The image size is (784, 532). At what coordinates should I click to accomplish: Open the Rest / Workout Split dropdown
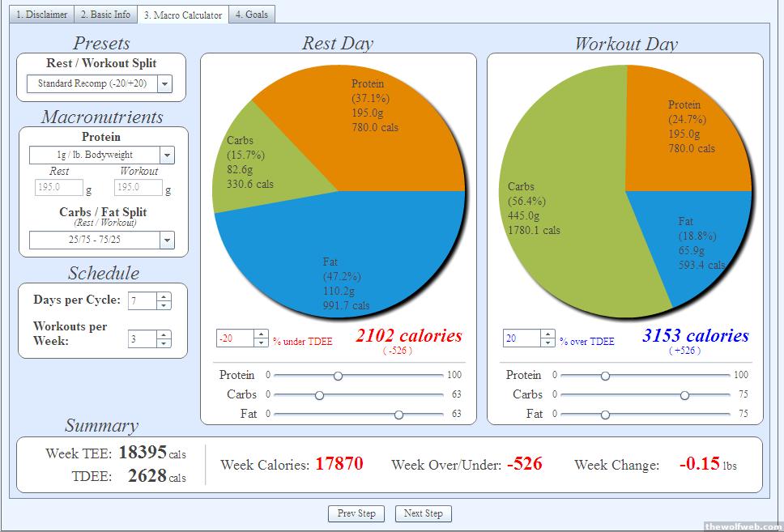(165, 83)
